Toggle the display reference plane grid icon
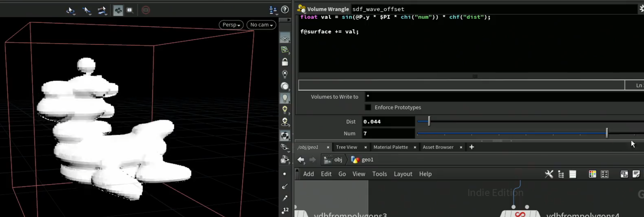The height and width of the screenshot is (217, 644). pyautogui.click(x=285, y=39)
